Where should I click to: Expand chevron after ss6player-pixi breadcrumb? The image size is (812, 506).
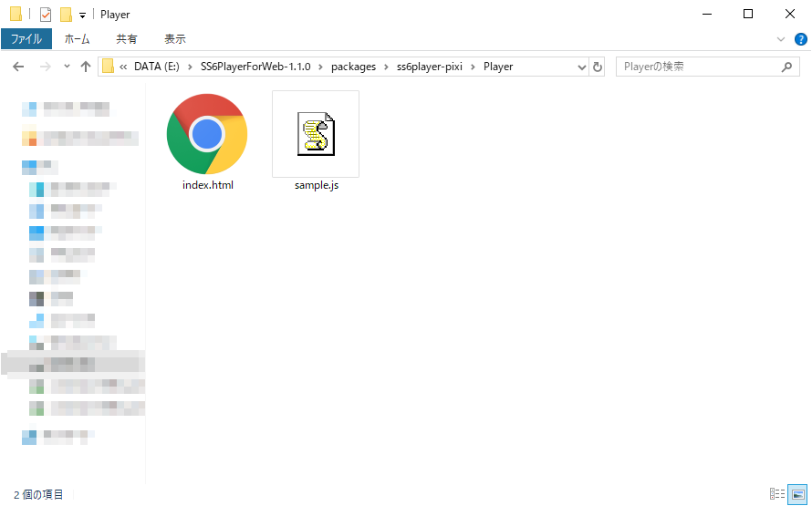click(473, 67)
